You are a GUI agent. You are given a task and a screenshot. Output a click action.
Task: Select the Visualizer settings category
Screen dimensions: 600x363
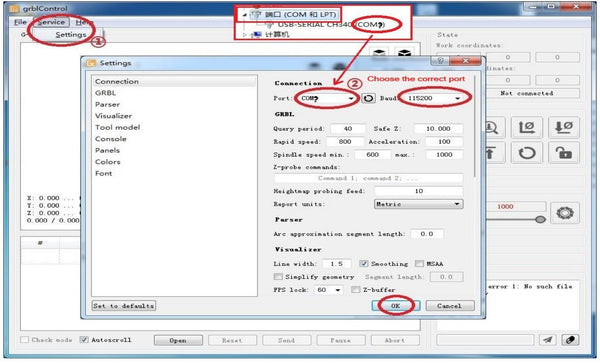[x=174, y=116]
